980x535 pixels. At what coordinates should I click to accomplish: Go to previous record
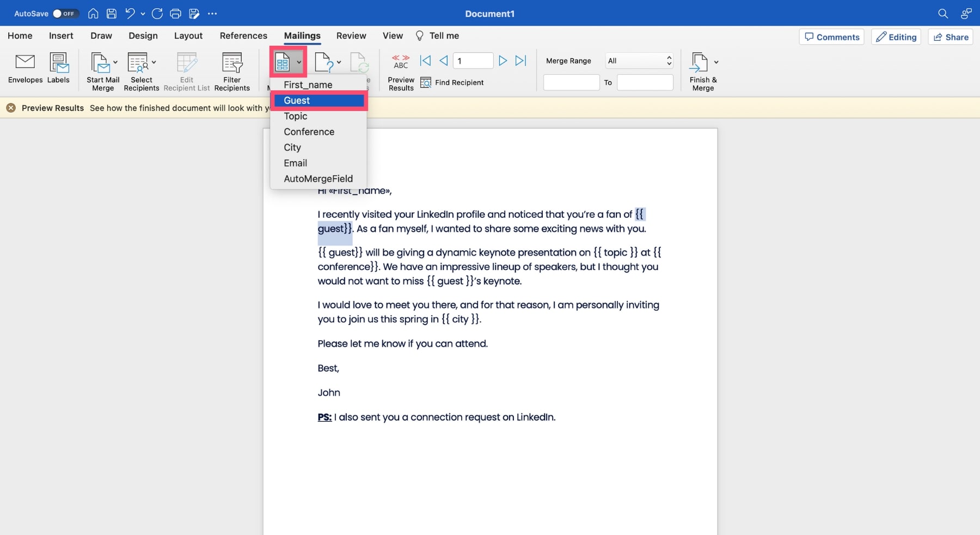coord(444,60)
